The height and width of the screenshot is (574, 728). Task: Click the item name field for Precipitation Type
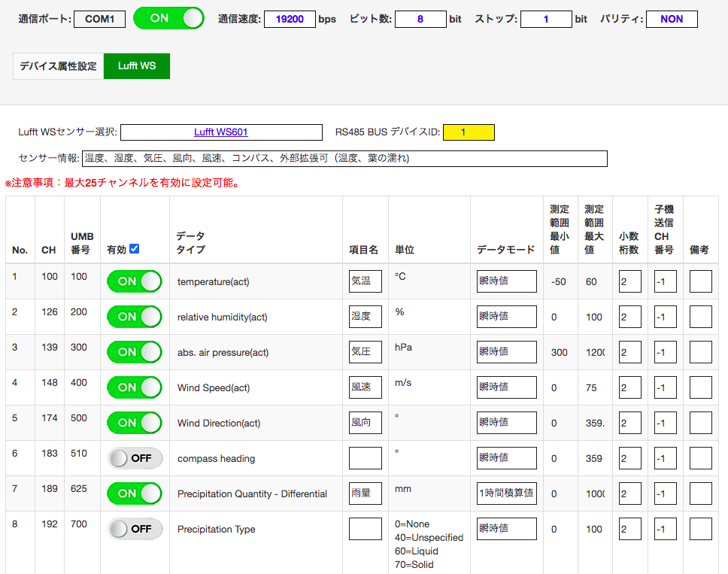(366, 529)
